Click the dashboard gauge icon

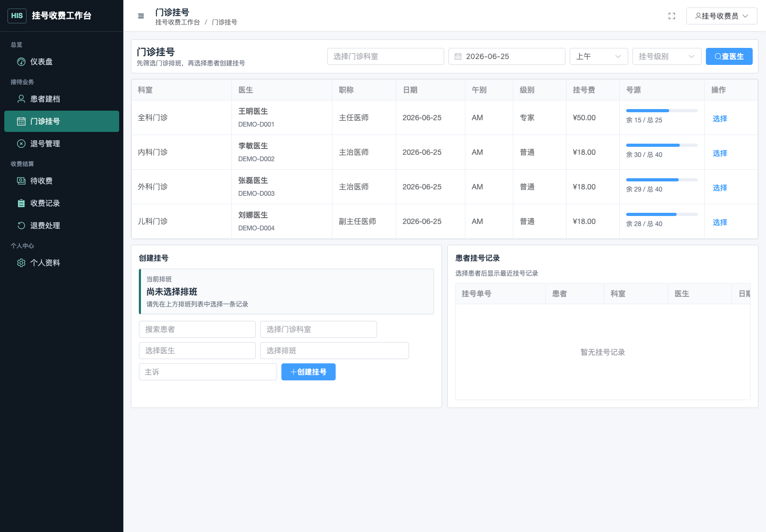[21, 62]
